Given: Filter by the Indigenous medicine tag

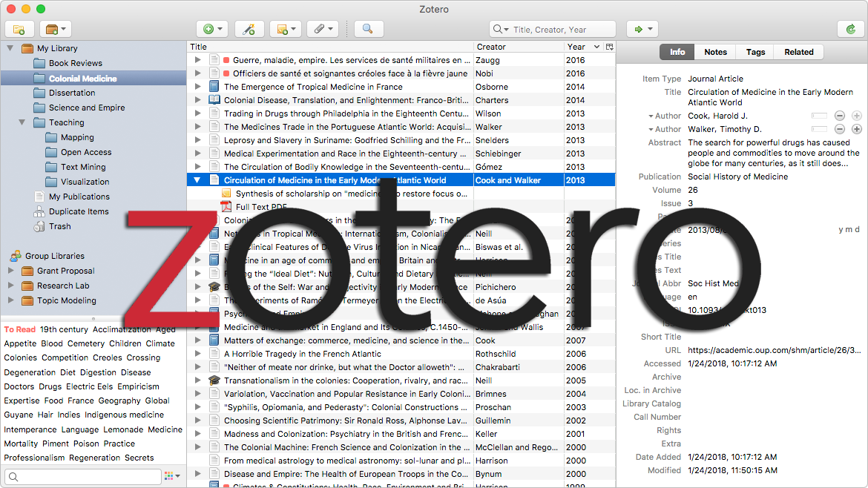Looking at the screenshot, I should [124, 415].
